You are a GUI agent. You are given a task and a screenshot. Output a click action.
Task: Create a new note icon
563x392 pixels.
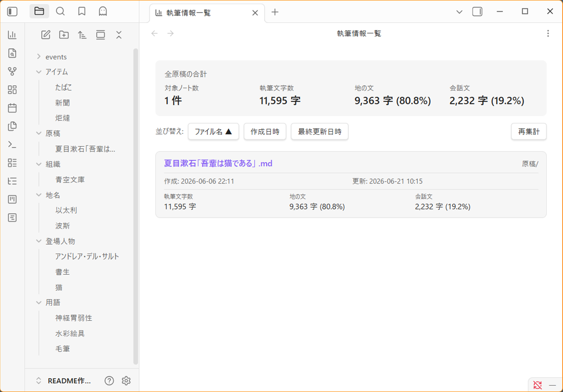[45, 35]
